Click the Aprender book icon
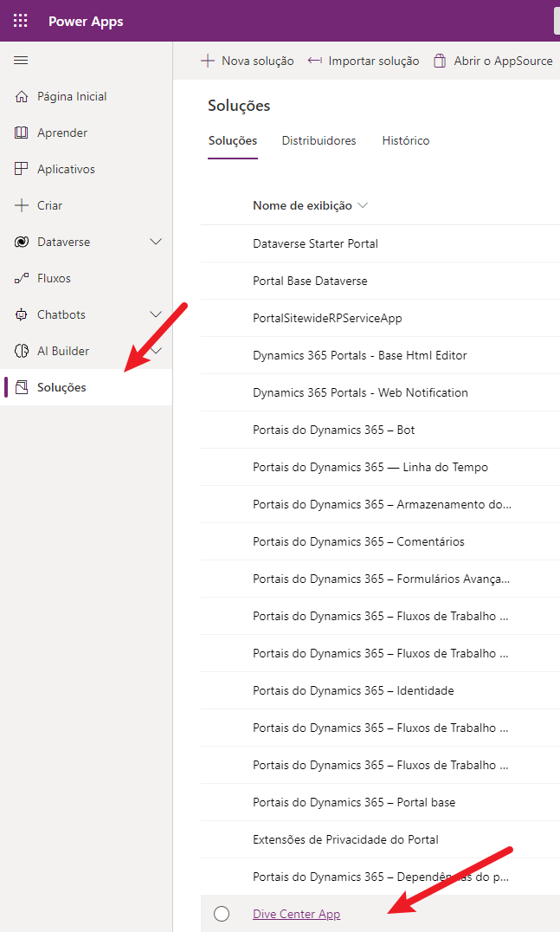This screenshot has width=560, height=932. pyautogui.click(x=22, y=133)
